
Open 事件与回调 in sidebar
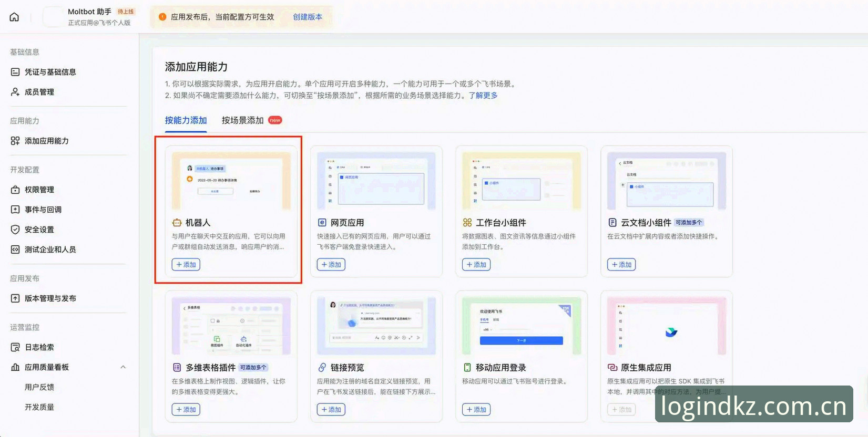(43, 210)
